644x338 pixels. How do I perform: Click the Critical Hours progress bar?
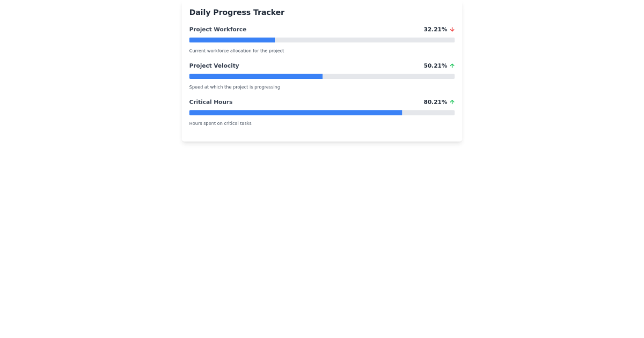point(322,113)
